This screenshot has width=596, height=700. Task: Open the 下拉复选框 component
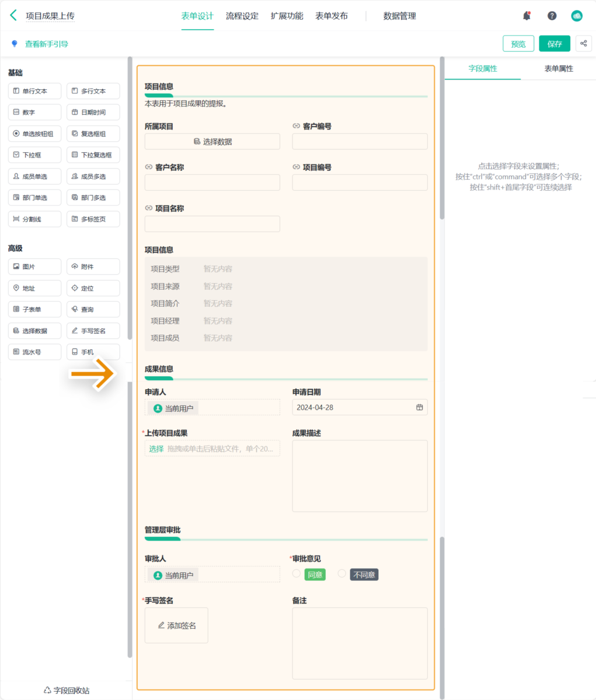tap(93, 155)
